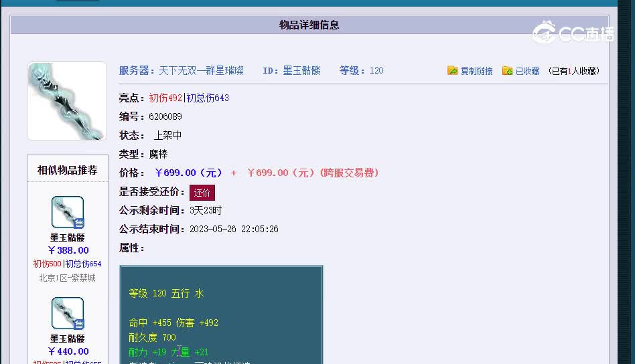The image size is (635, 364).
Task: Click the 初总伤643 highlight text
Action: tap(208, 98)
